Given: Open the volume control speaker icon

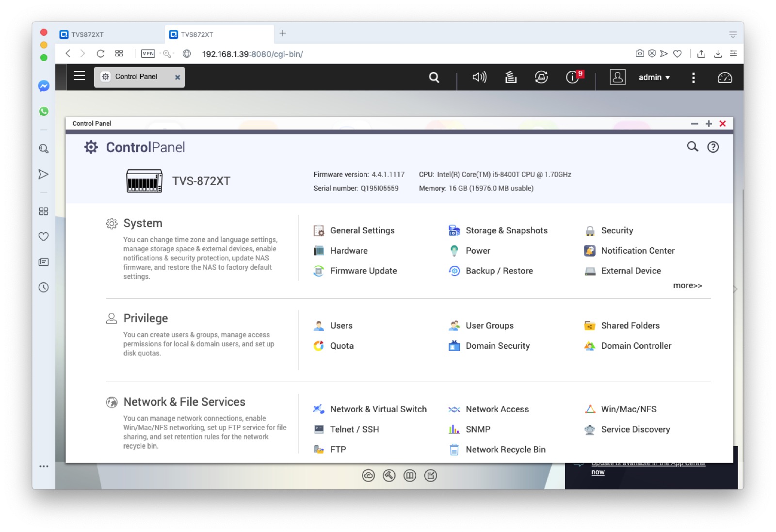Looking at the screenshot, I should coord(479,77).
